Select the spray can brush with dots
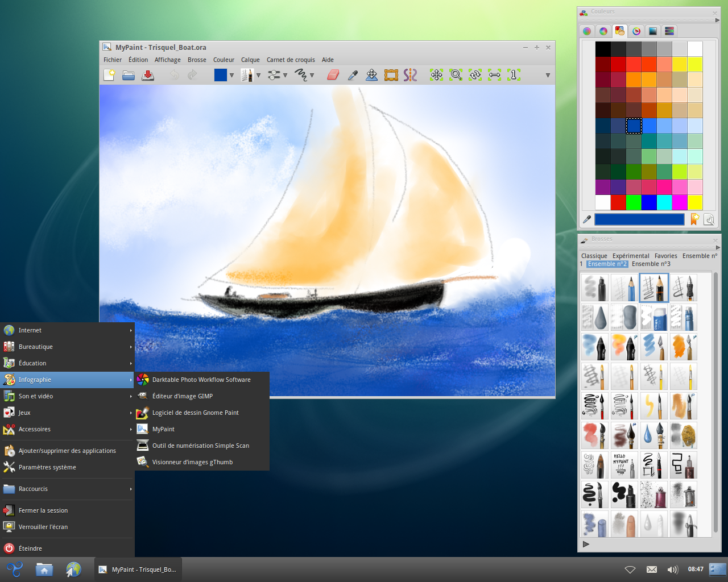The image size is (728, 582). click(x=653, y=494)
